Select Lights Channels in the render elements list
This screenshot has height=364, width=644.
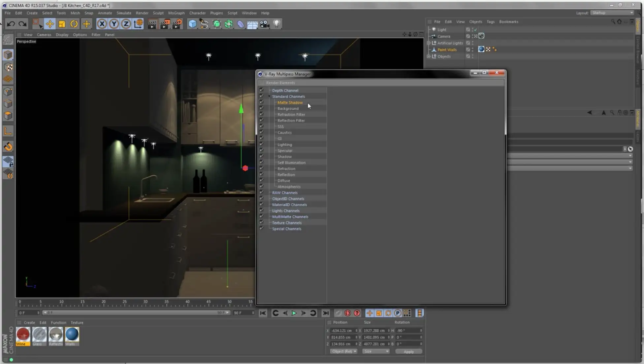[286, 211]
